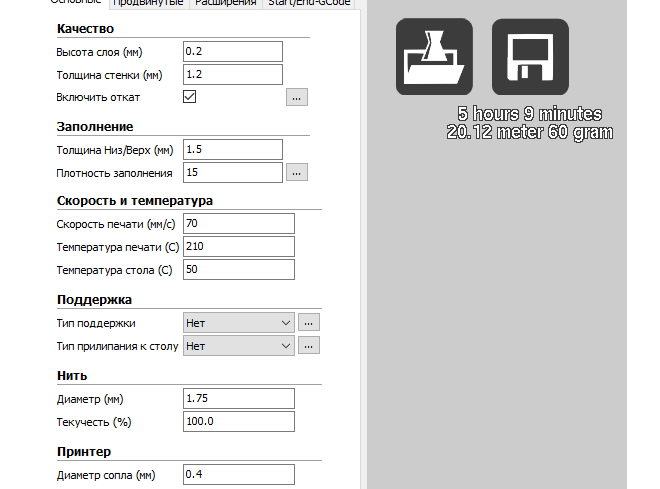
Task: Click the Заполнение section heading
Action: pos(95,127)
